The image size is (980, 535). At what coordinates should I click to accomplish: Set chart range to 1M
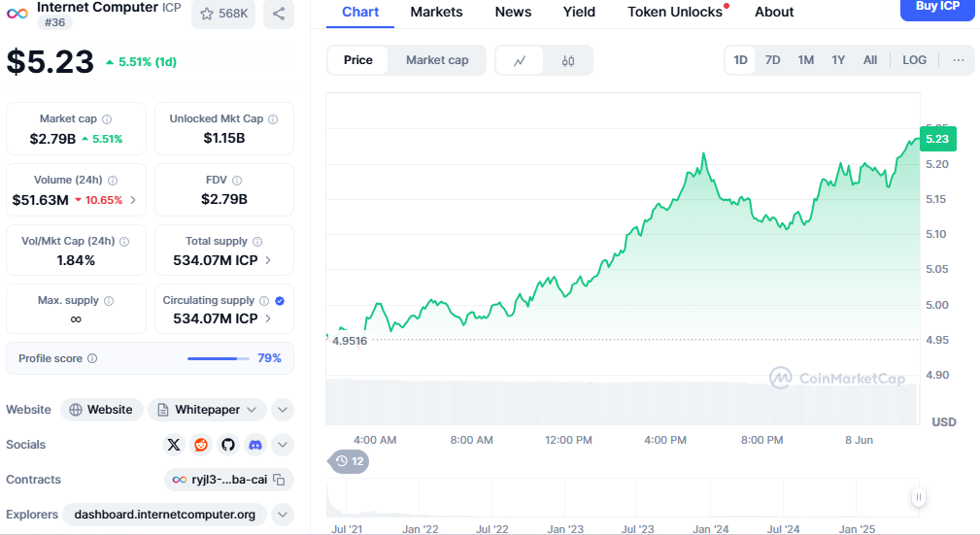(x=805, y=60)
